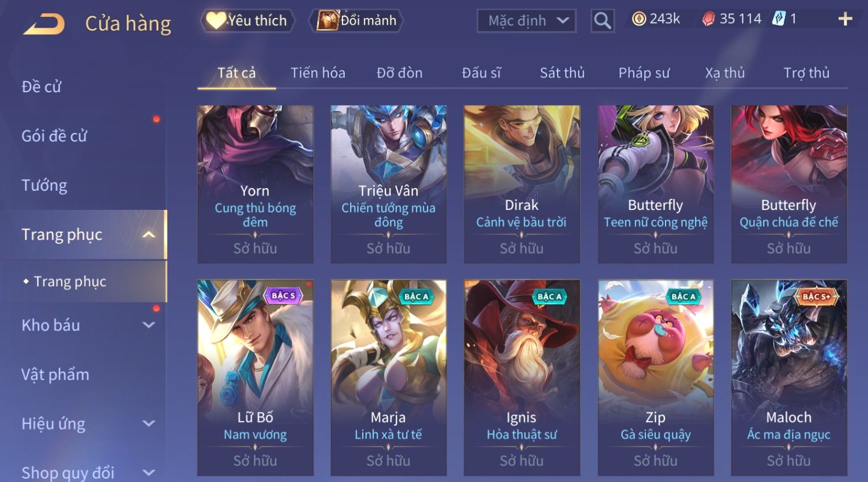Open the Gói đề cử sidebar item
The image size is (868, 482).
[x=54, y=136]
